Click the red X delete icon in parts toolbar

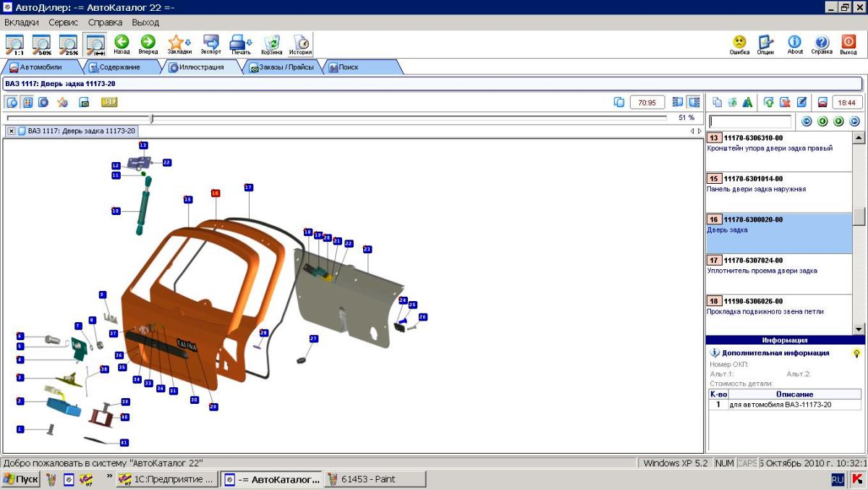click(785, 102)
